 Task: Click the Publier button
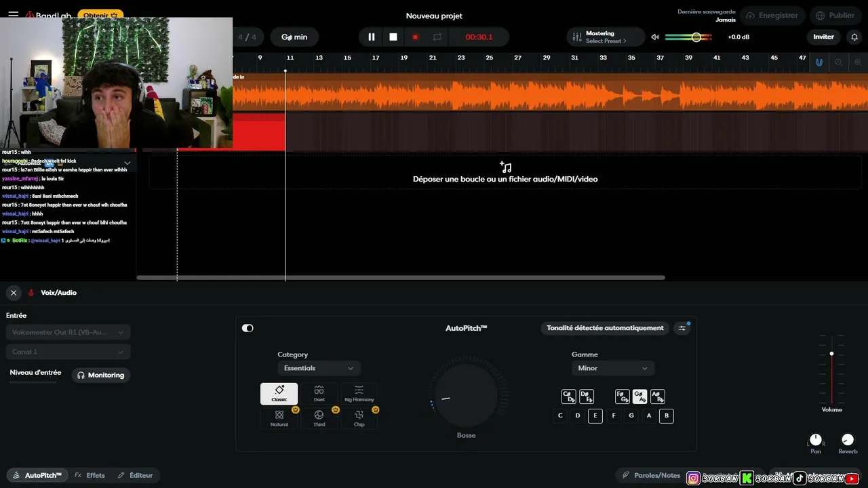point(835,16)
